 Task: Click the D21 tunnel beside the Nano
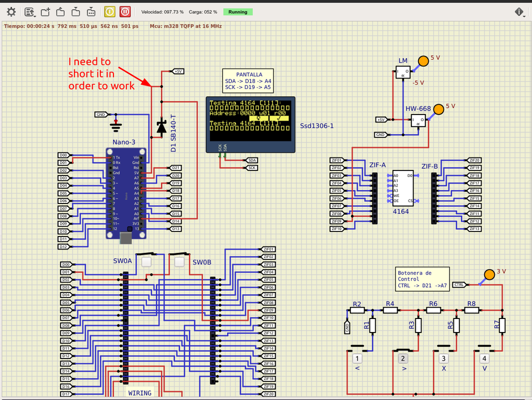pos(174,168)
